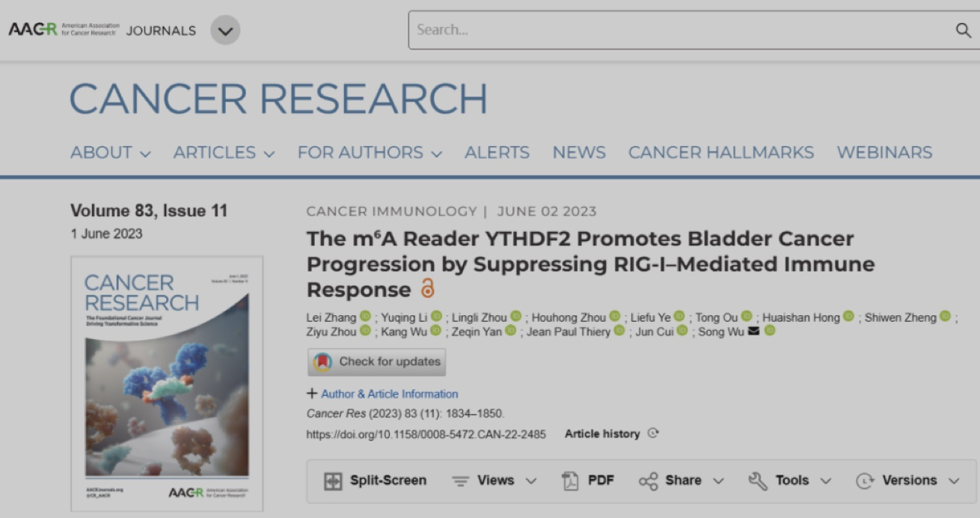Image resolution: width=980 pixels, height=518 pixels.
Task: Click the magnifying glass search icon
Action: point(964,30)
